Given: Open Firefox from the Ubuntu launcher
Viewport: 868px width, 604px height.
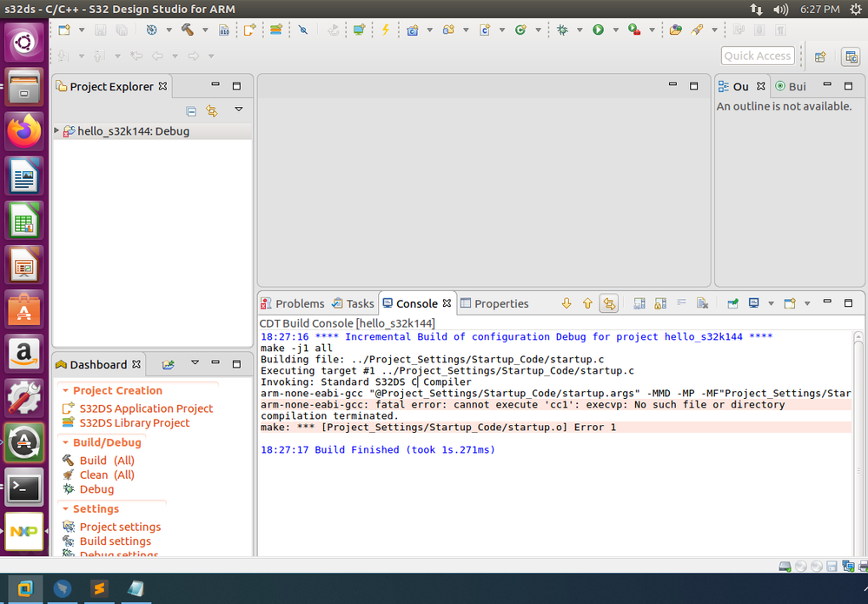Looking at the screenshot, I should pyautogui.click(x=23, y=132).
